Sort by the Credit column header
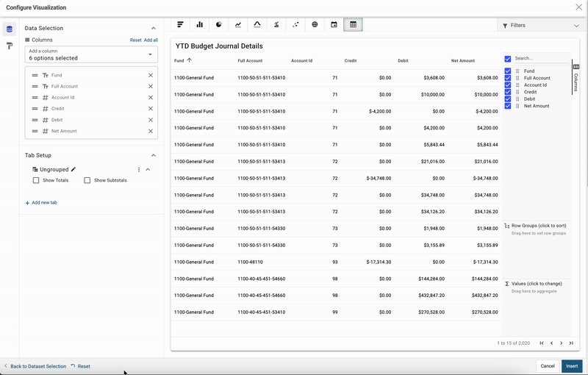 [351, 61]
